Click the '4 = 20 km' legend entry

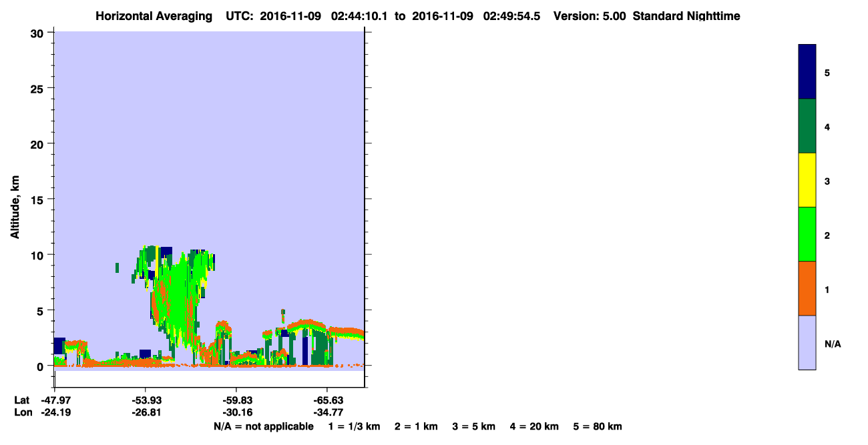(x=535, y=426)
